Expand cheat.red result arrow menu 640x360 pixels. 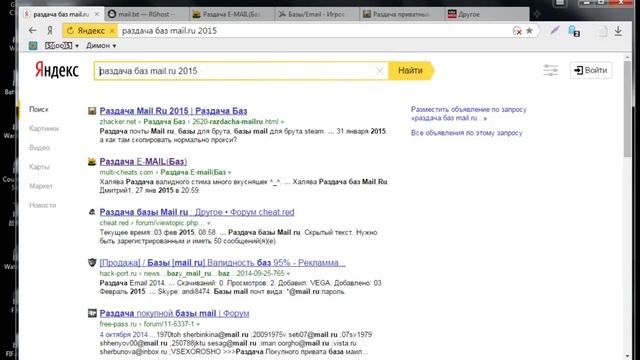pos(209,223)
